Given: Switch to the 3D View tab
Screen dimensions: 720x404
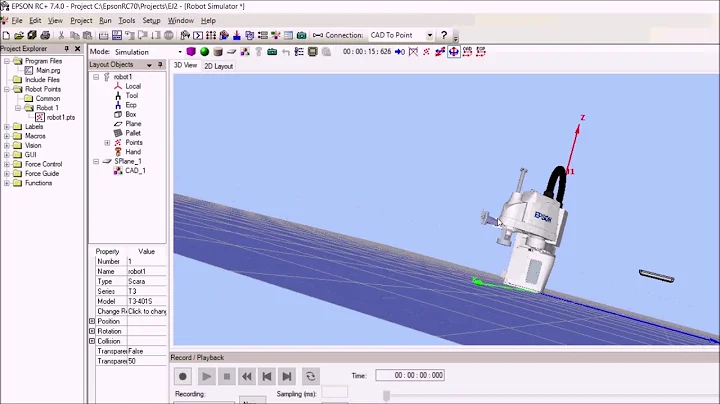Looking at the screenshot, I should [x=185, y=66].
